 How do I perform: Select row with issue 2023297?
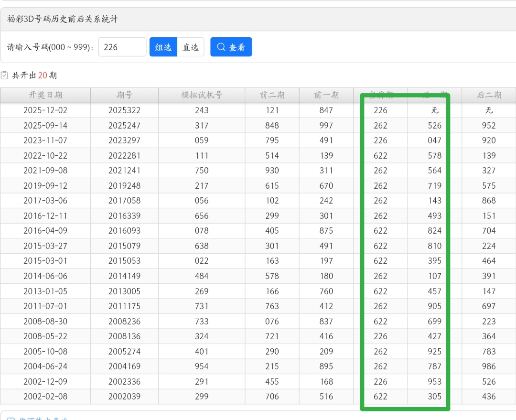coord(124,140)
